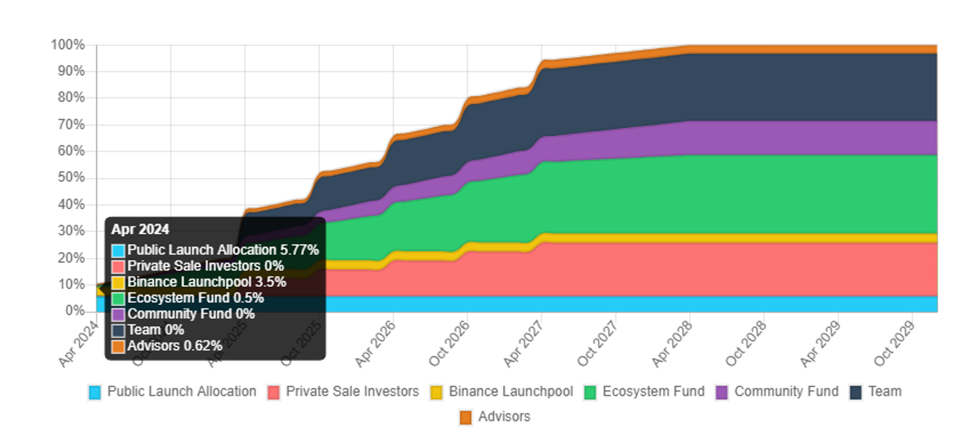Click the Advisors 0.62% tooltip row
The image size is (980, 439).
click(167, 346)
